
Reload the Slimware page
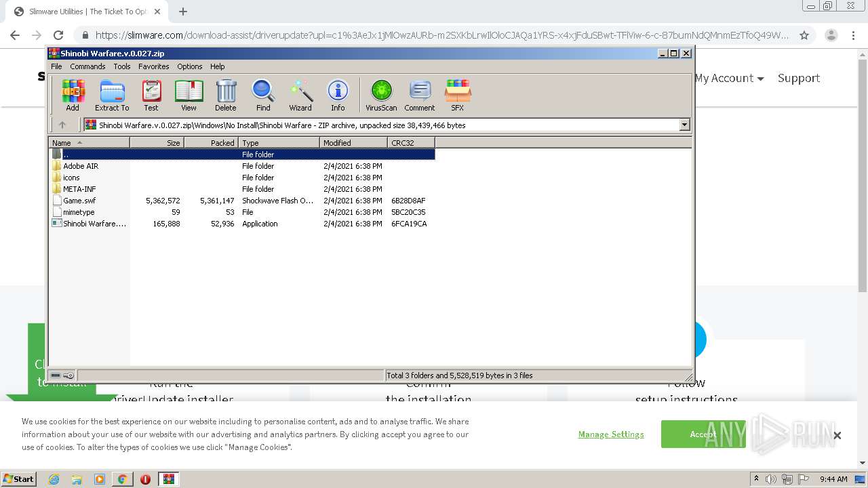(58, 35)
